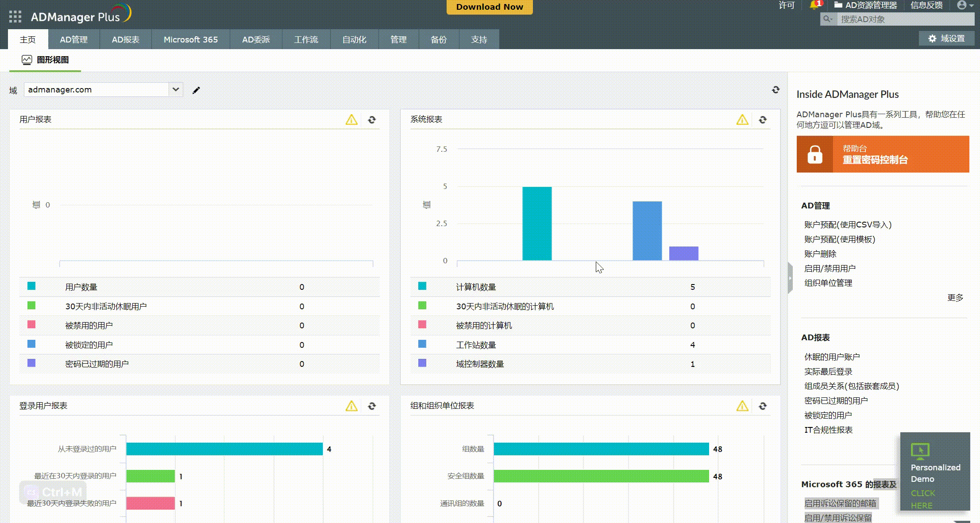The height and width of the screenshot is (523, 980).
Task: Click the 搜索AD对象 search field
Action: point(905,19)
